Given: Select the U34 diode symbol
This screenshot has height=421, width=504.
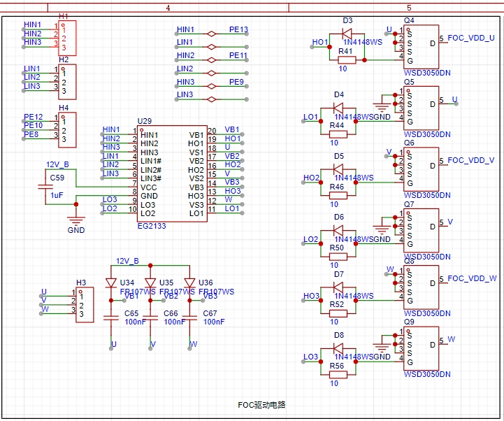Looking at the screenshot, I should 110,283.
